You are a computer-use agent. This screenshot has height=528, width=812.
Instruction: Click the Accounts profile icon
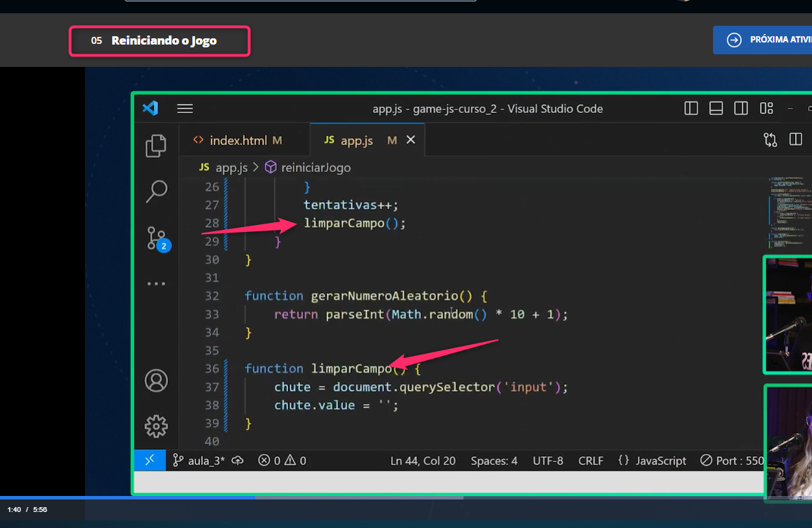[x=156, y=381]
